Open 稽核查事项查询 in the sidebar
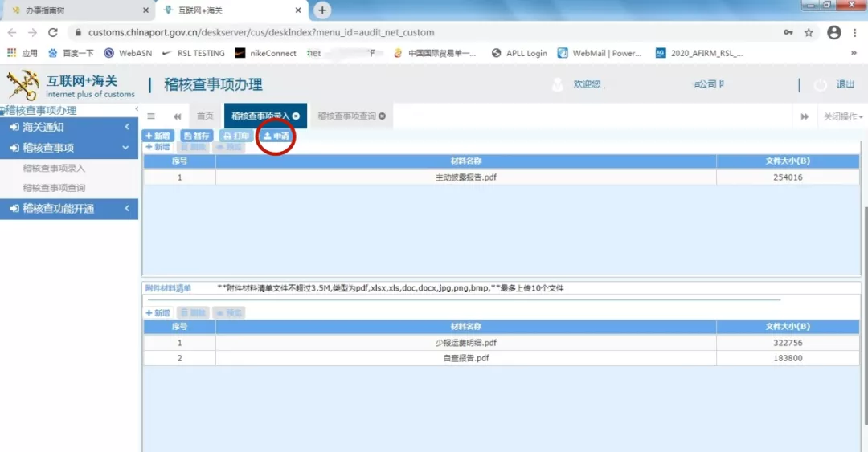Screen dimensions: 868x452 coord(54,188)
